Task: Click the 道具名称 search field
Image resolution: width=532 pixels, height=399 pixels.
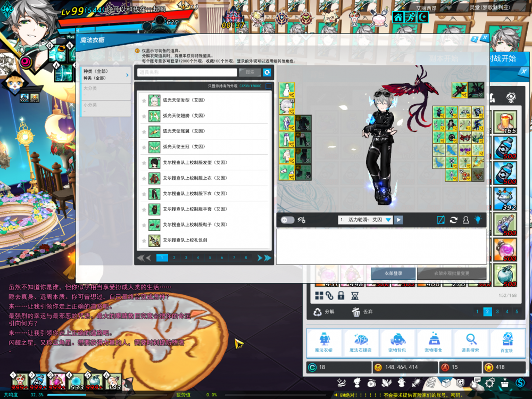Action: click(187, 72)
